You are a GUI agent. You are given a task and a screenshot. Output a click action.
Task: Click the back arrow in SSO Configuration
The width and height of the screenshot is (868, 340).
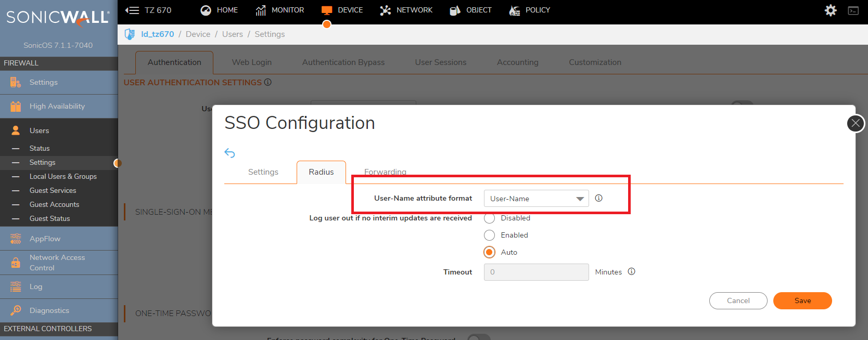(229, 153)
